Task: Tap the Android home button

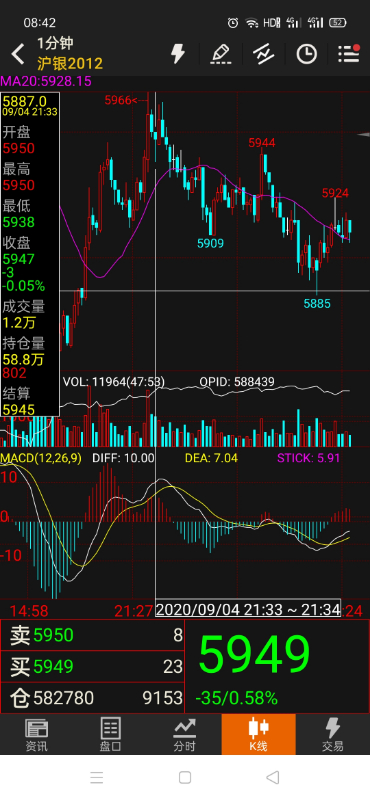Action: tap(185, 778)
